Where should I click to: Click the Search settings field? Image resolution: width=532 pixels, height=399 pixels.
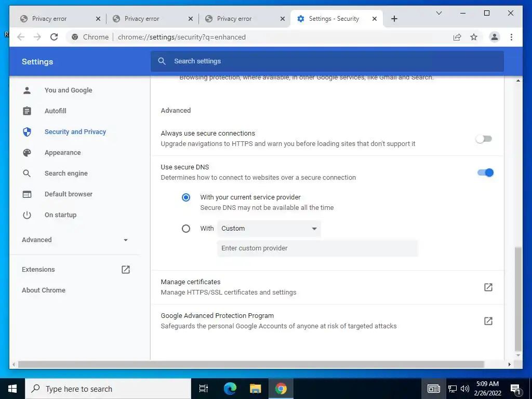point(327,61)
